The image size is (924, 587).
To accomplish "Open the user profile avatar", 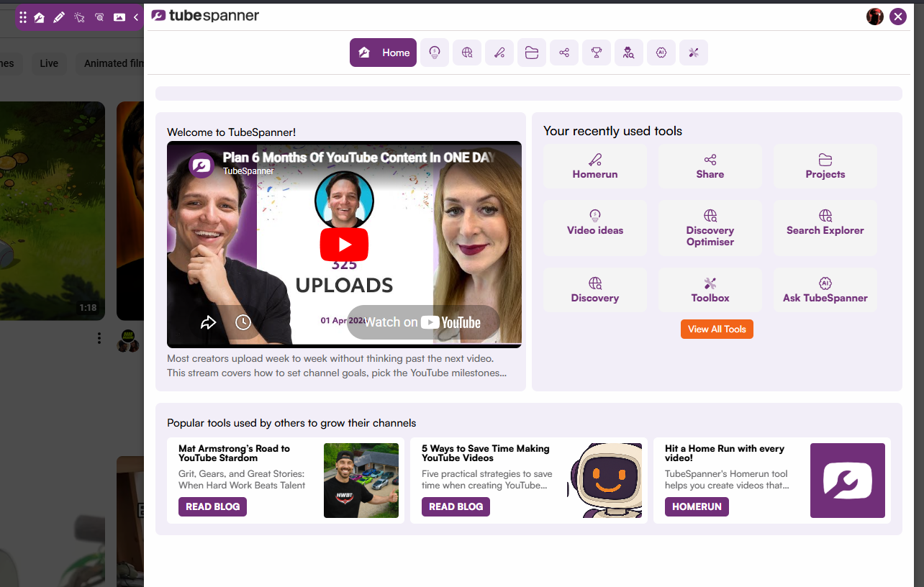I will [875, 17].
